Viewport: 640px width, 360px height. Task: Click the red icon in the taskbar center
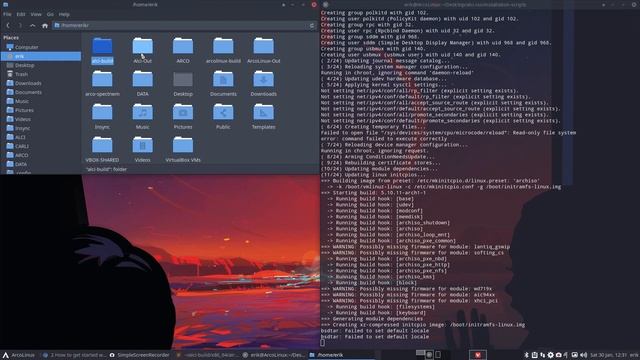pos(478,355)
